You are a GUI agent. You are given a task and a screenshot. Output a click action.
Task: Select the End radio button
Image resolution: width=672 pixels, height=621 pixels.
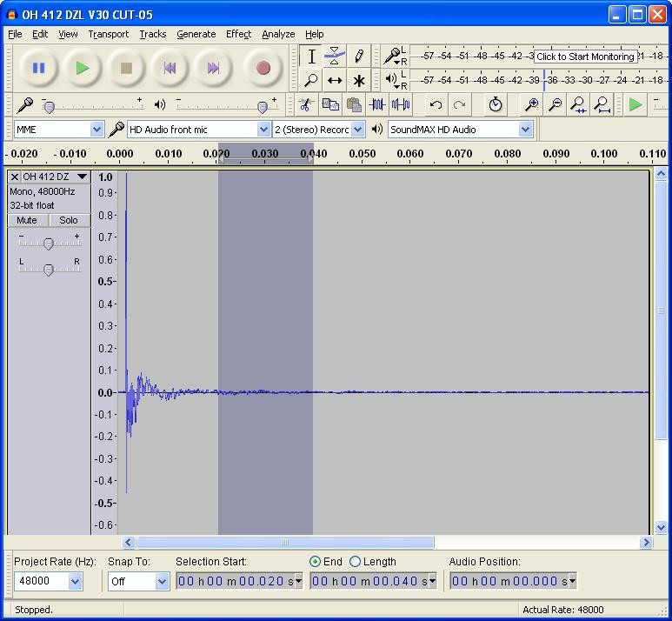coord(315,561)
